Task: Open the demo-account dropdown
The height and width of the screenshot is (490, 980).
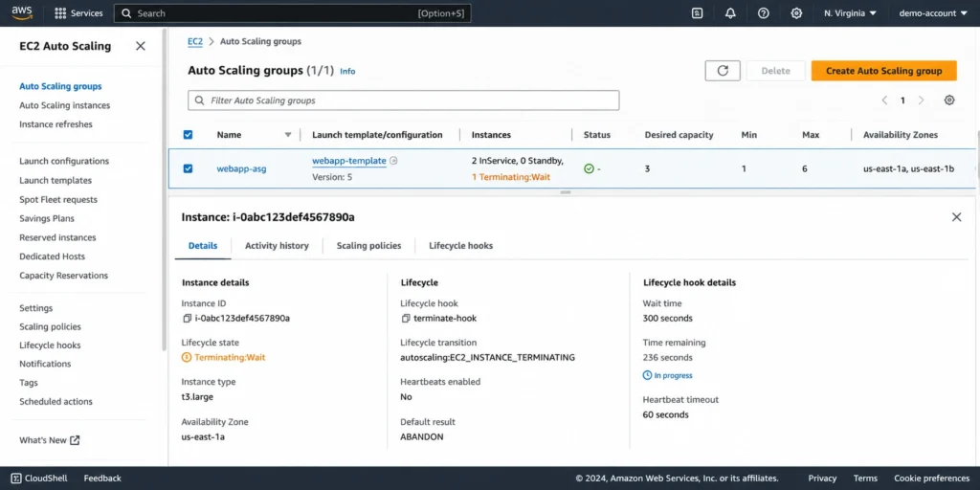Action: 932,13
